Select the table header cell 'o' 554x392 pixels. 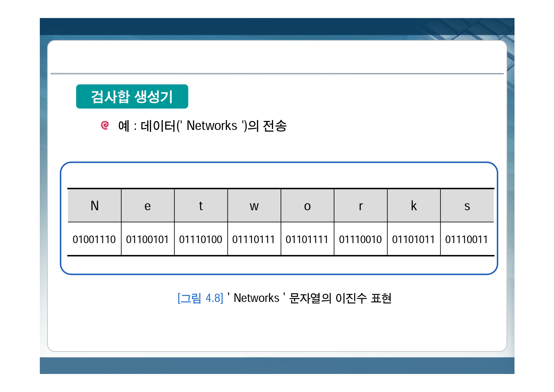[307, 206]
